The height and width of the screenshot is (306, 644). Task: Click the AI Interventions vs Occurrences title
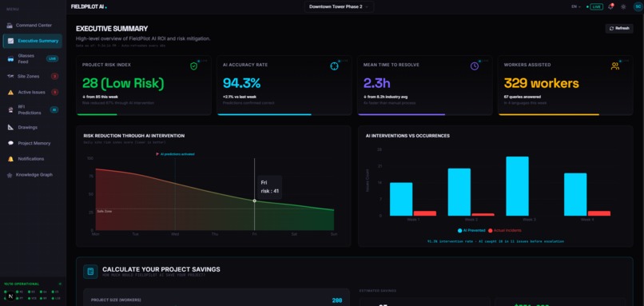pyautogui.click(x=407, y=136)
